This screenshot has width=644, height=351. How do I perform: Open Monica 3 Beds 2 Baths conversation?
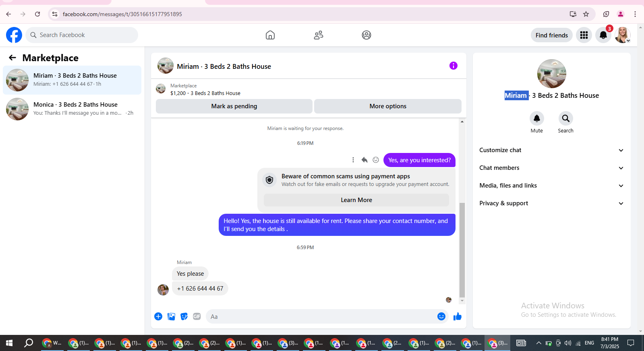(x=72, y=109)
